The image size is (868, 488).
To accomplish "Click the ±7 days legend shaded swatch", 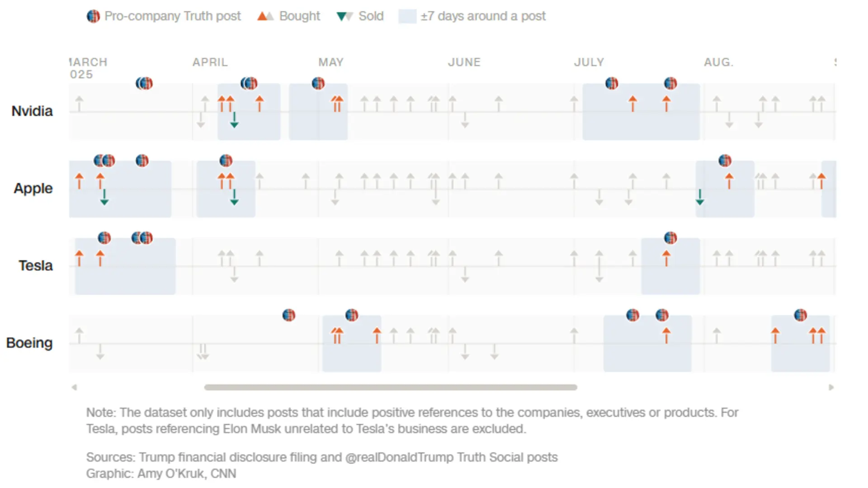I will click(x=407, y=16).
